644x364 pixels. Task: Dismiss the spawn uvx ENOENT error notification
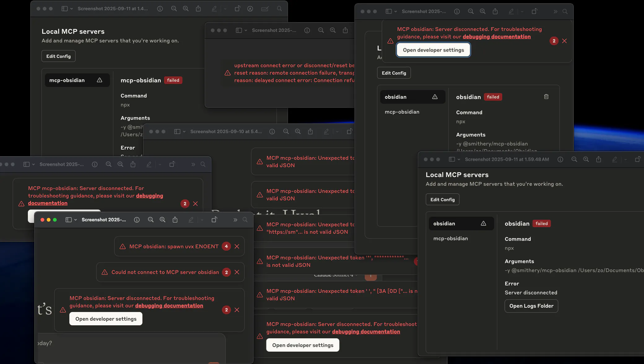coord(237,246)
